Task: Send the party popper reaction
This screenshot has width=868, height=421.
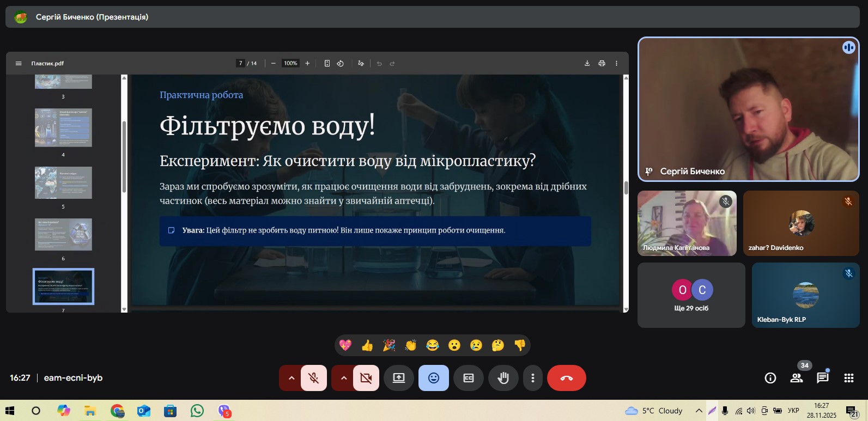Action: click(389, 345)
